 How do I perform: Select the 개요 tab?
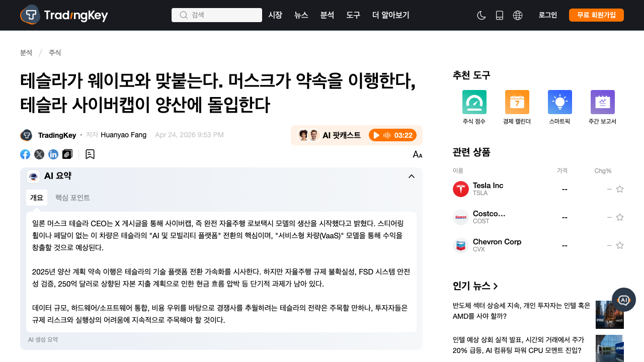coord(37,198)
